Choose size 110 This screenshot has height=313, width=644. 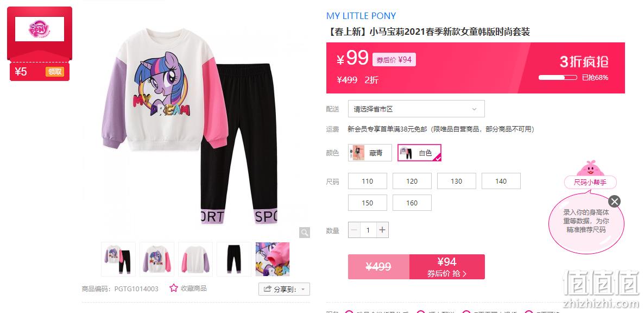tap(368, 181)
